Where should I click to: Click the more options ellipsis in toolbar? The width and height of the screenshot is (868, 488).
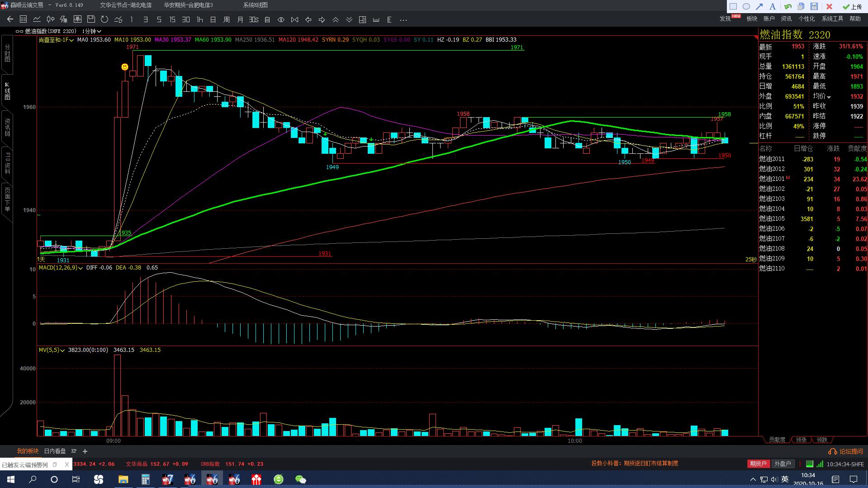click(403, 20)
